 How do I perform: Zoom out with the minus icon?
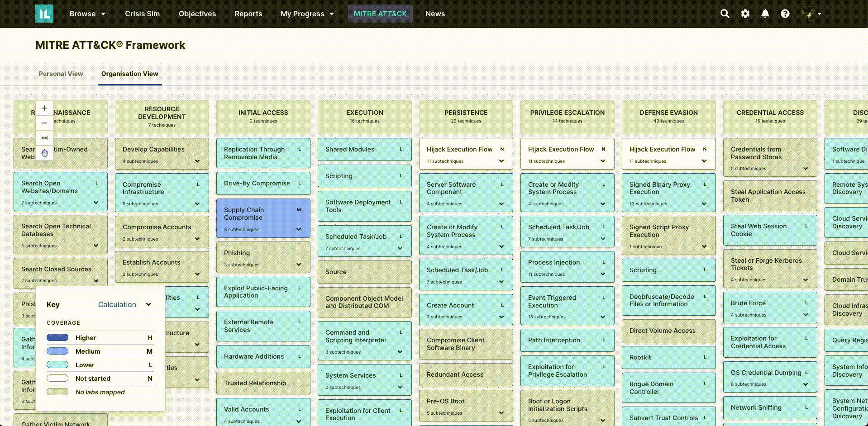(44, 123)
